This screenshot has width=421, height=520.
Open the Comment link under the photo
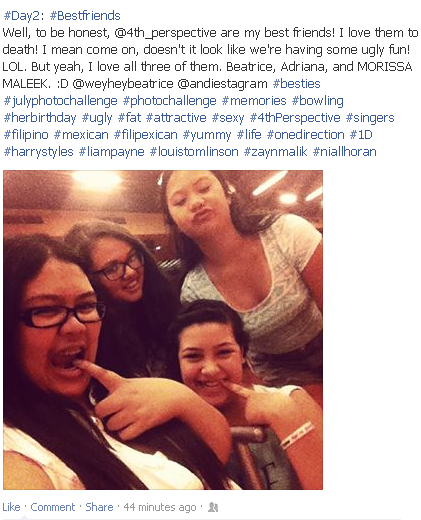tap(53, 507)
